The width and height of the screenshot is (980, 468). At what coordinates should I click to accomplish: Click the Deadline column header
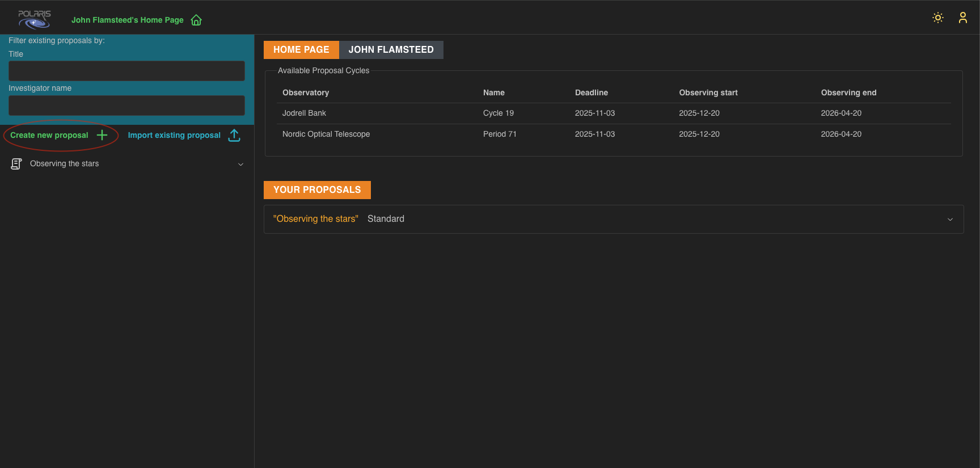tap(592, 92)
